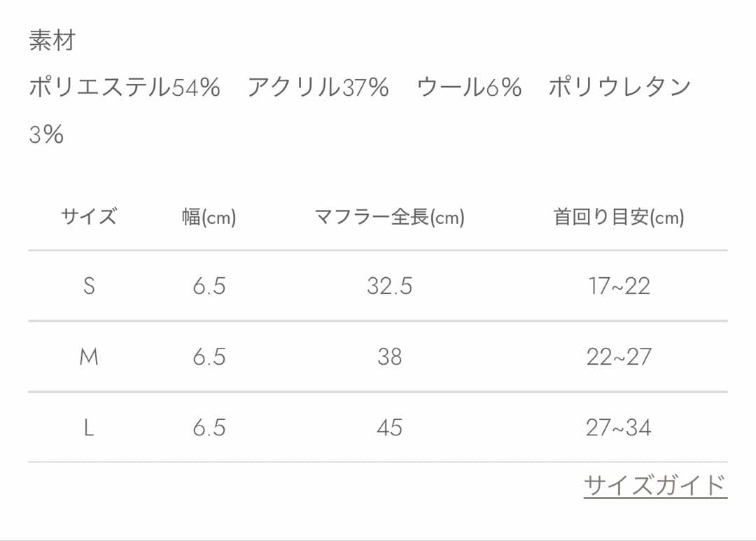
Task: Click the 38 muffler length value
Action: 390,357
